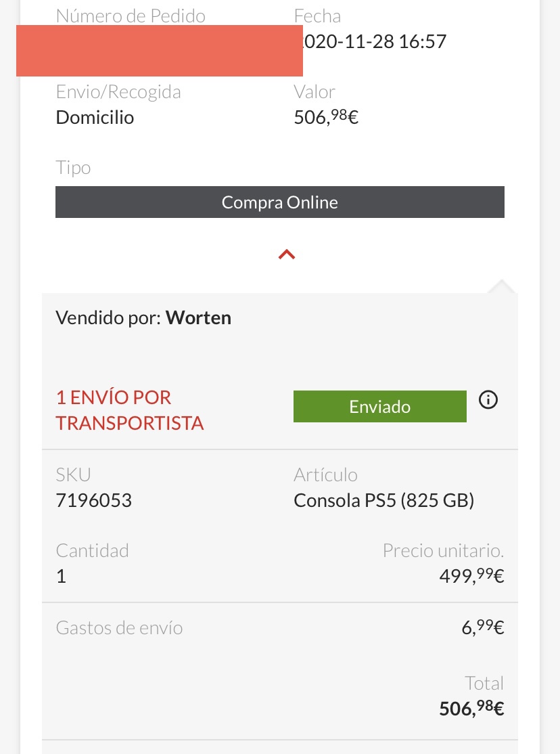Click the SKU number 7196053
The height and width of the screenshot is (754, 560).
(x=93, y=501)
